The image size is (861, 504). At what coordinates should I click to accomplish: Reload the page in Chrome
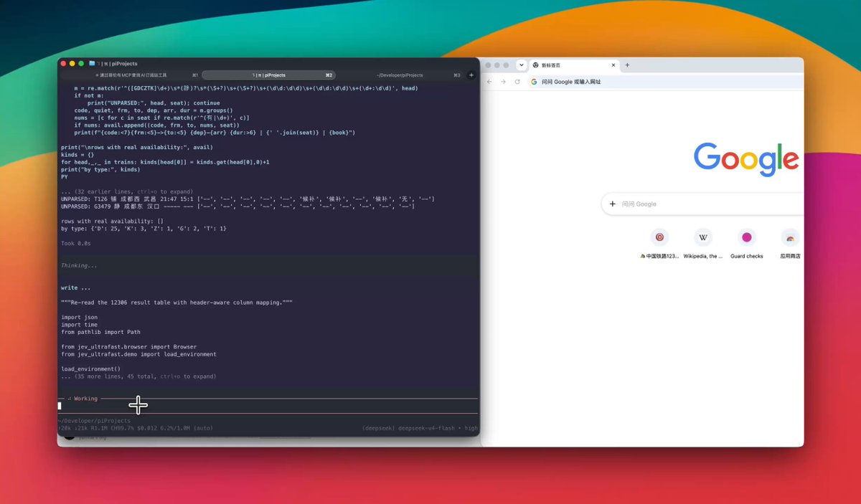517,82
